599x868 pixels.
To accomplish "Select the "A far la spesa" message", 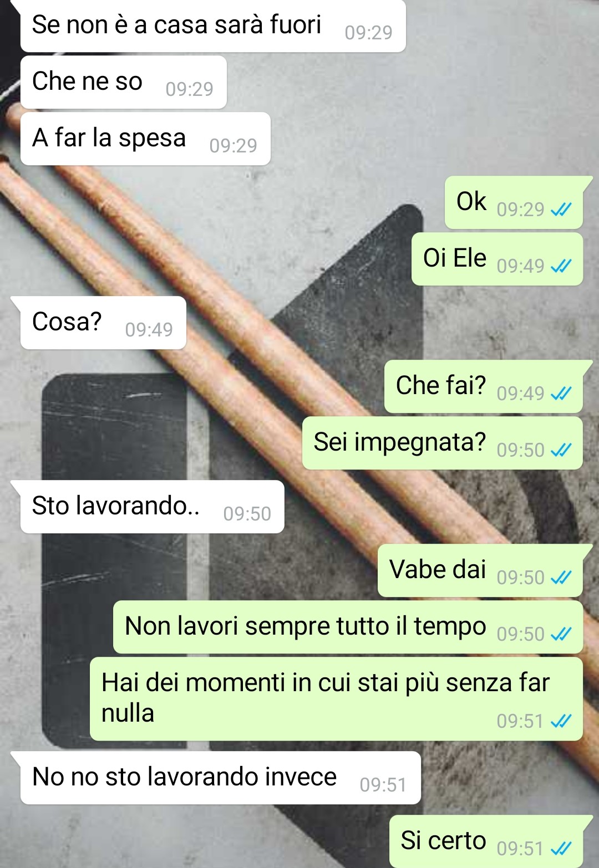I will 145,139.
